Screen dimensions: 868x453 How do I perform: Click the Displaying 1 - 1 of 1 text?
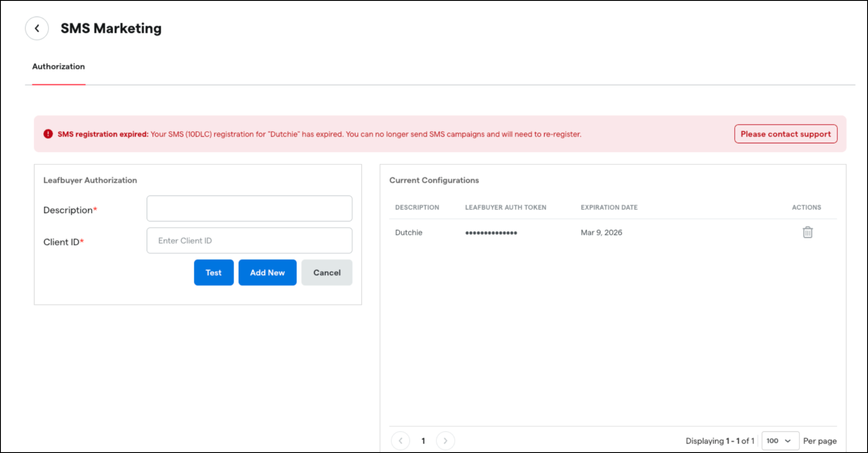[720, 441]
